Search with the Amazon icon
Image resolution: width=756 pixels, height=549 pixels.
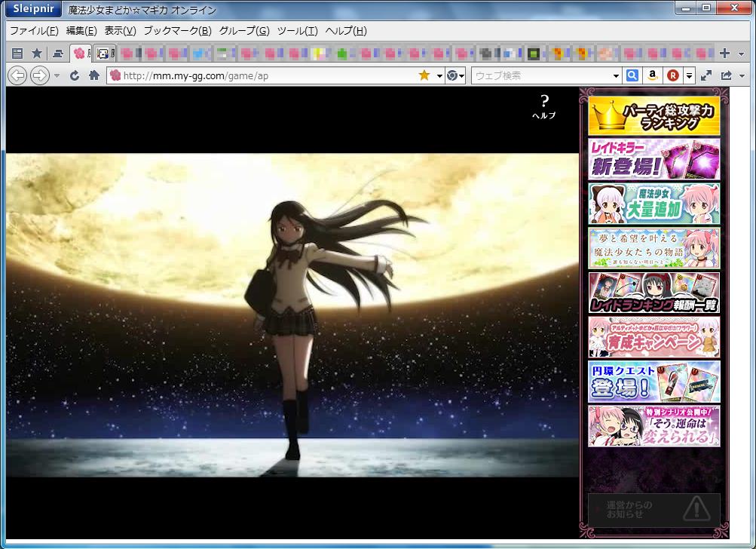(652, 75)
